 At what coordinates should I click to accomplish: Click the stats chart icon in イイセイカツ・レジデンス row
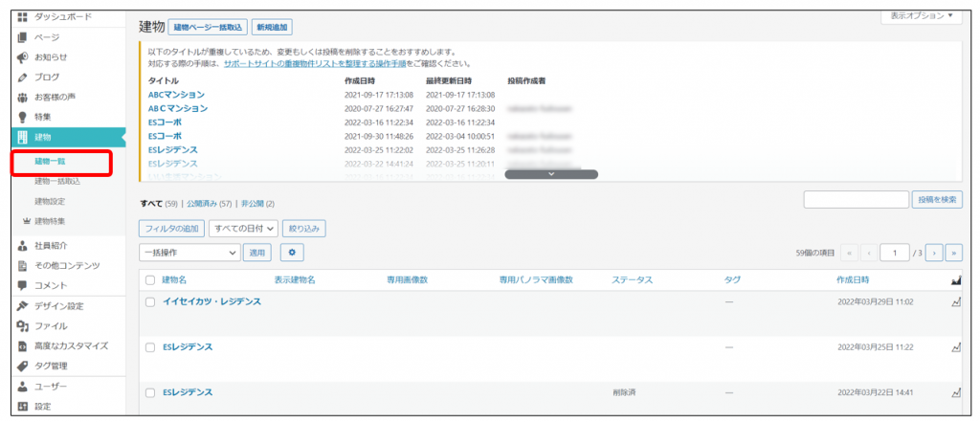pyautogui.click(x=954, y=301)
